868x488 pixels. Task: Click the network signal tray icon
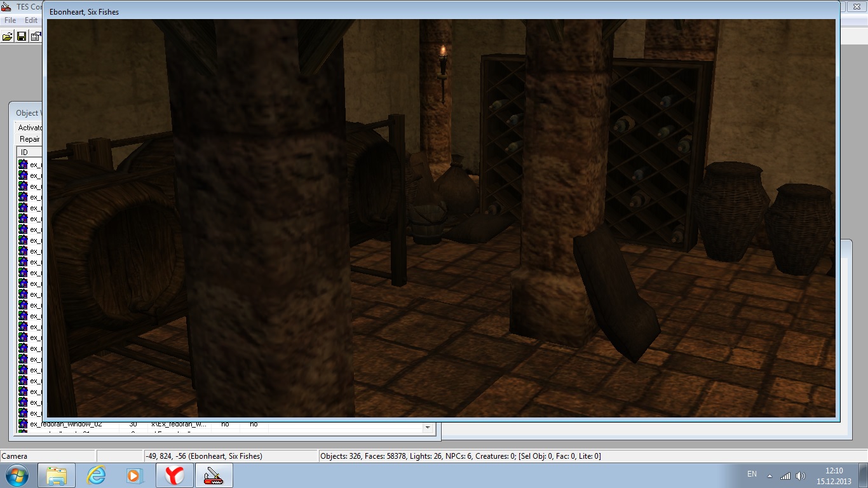(785, 475)
